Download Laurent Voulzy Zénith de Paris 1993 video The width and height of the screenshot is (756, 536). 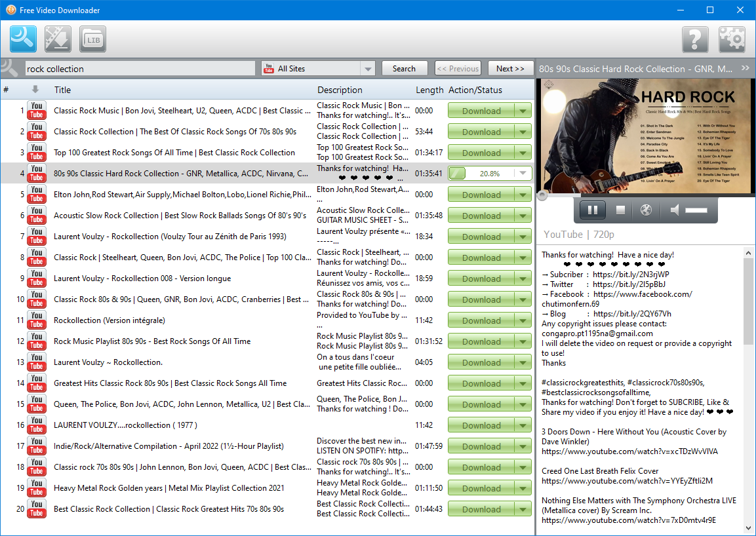pos(481,236)
